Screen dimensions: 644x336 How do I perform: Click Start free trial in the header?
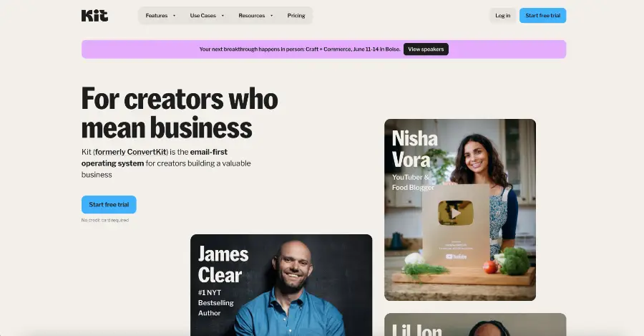(542, 16)
